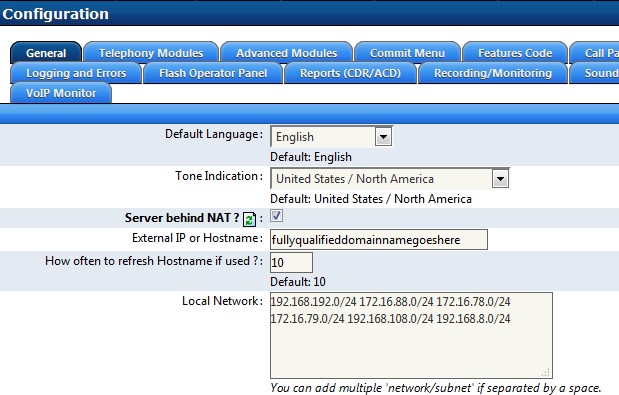Click the 'Default: English' hint text
Image resolution: width=619 pixels, height=395 pixels.
click(x=311, y=157)
